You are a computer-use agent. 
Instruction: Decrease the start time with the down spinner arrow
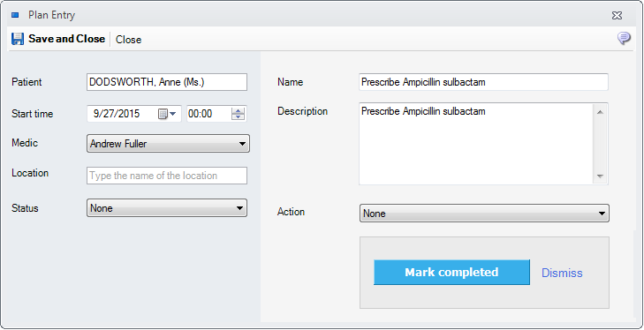tap(238, 117)
